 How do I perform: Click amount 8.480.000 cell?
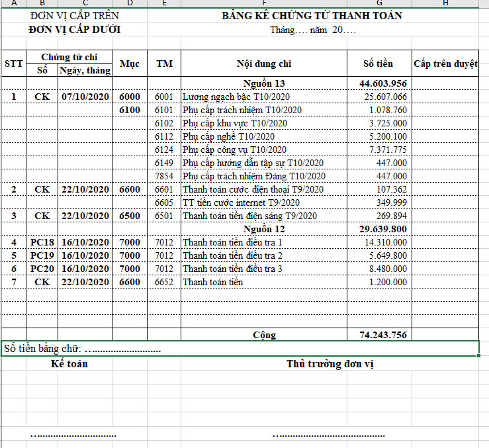point(379,269)
